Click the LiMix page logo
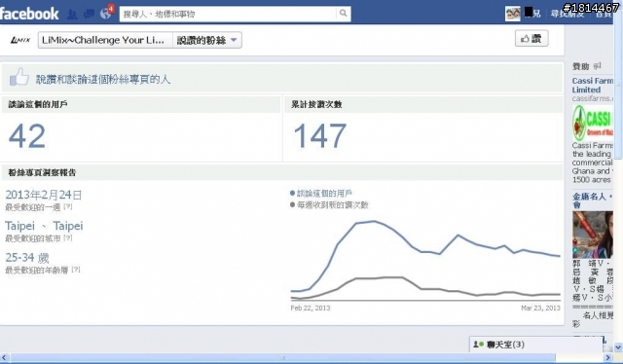The image size is (623, 364). 19,40
